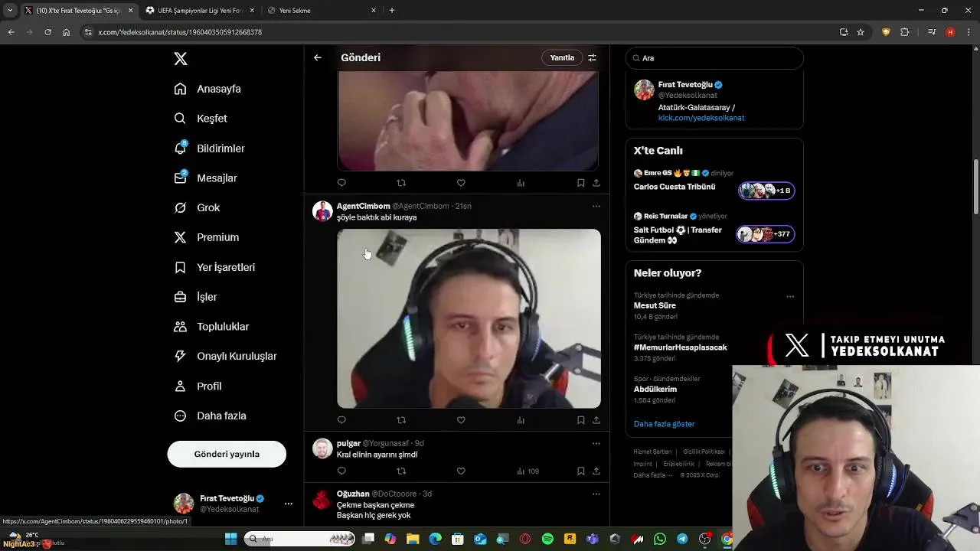This screenshot has height=551, width=980.
Task: Share pulgar's post
Action: (596, 471)
